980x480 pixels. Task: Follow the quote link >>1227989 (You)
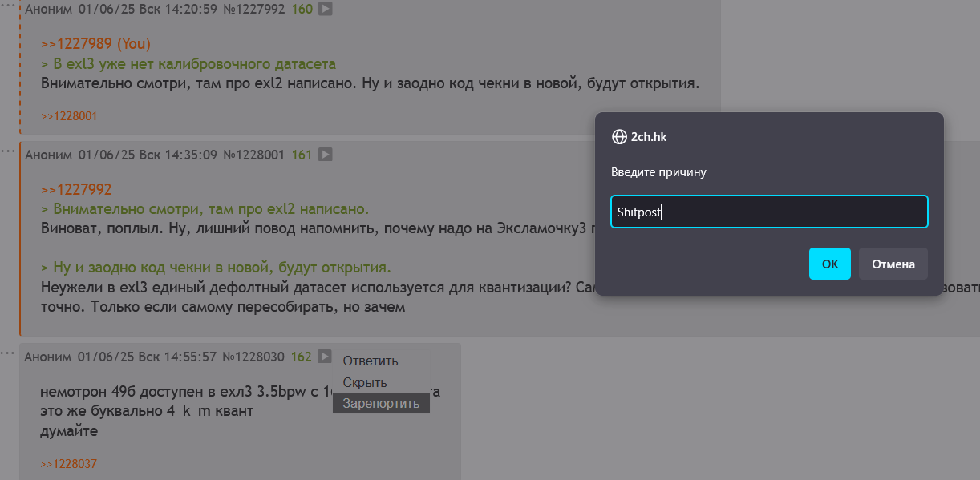pos(95,44)
